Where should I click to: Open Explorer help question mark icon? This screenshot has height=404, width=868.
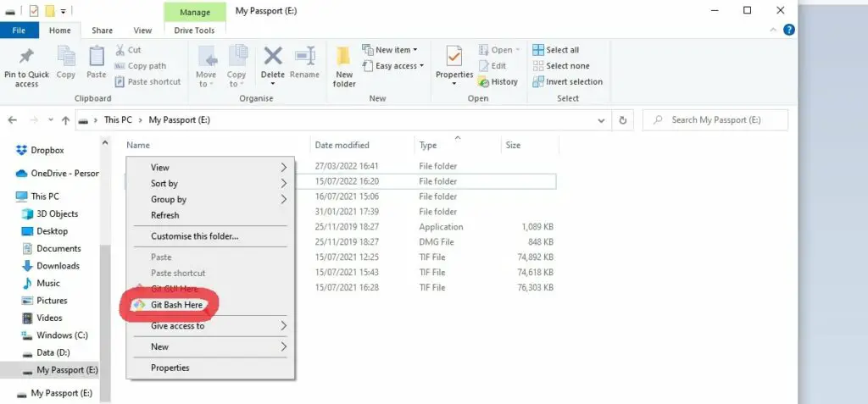coord(789,30)
